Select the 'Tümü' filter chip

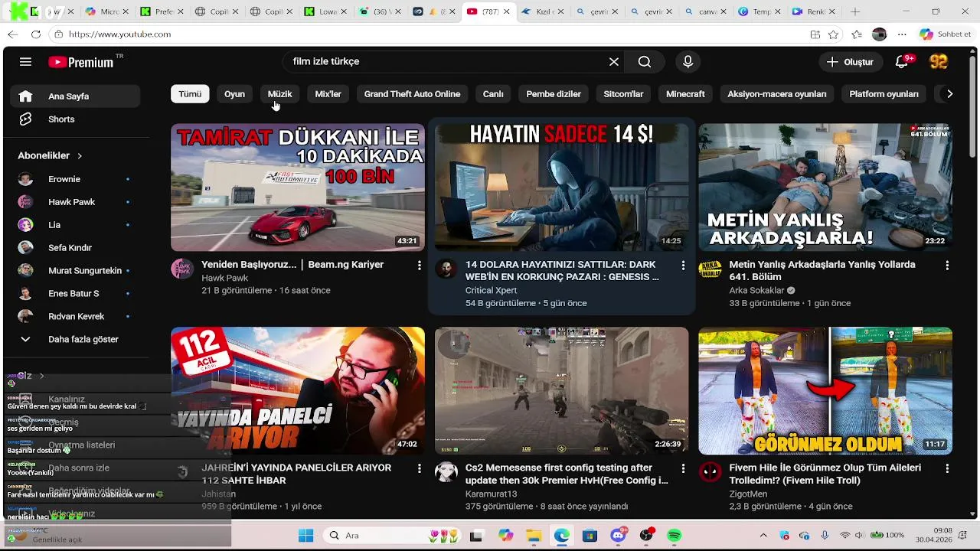(190, 94)
